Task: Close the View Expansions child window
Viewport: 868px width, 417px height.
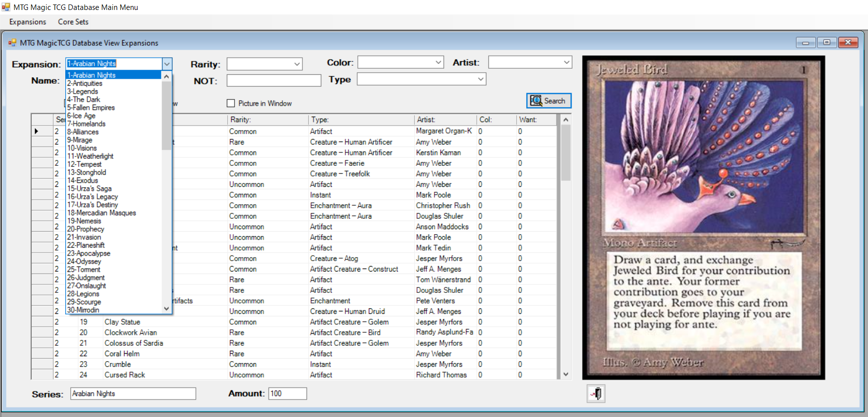Action: pyautogui.click(x=848, y=42)
